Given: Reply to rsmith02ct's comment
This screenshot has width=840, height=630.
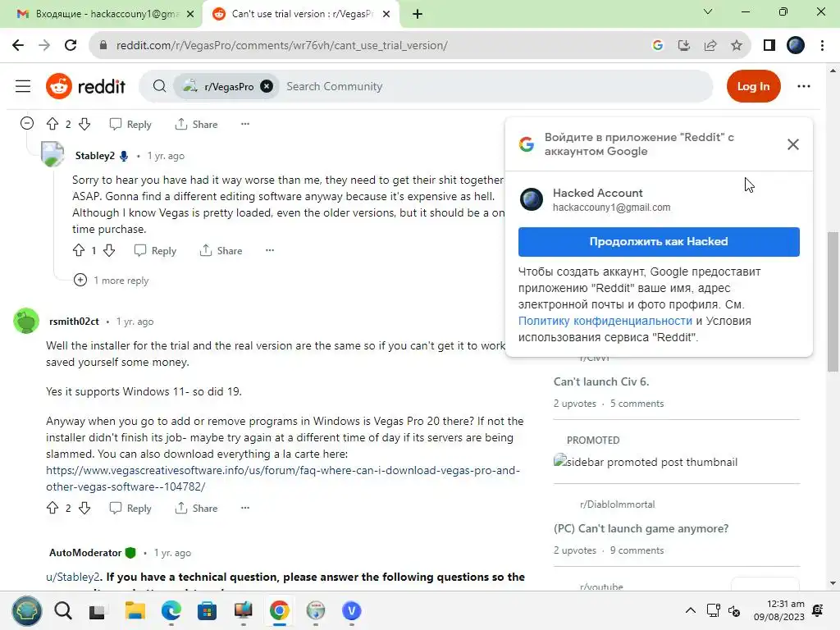Looking at the screenshot, I should (130, 509).
